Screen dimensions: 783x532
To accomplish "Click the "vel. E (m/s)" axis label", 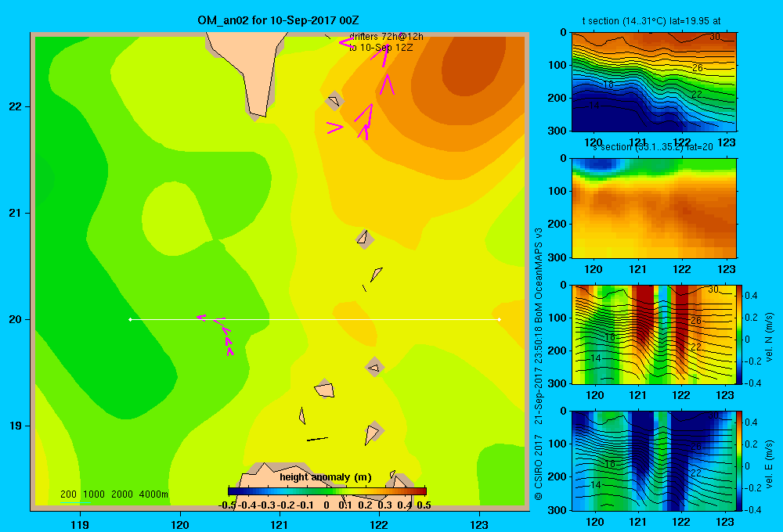I will 770,464.
